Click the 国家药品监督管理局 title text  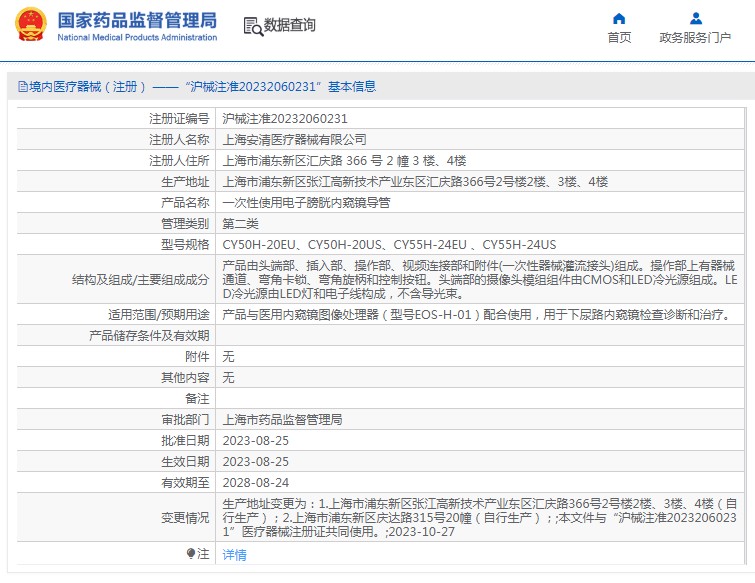[x=136, y=19]
